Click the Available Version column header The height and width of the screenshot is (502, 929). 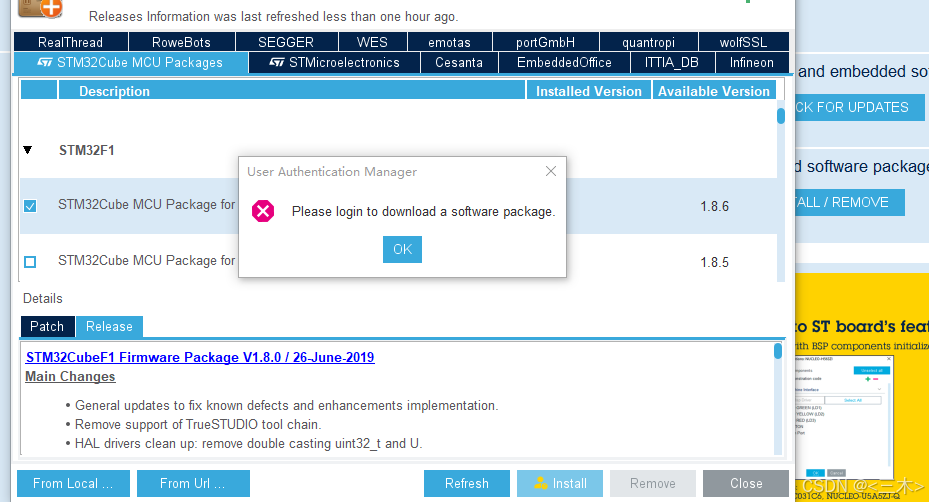click(x=713, y=91)
